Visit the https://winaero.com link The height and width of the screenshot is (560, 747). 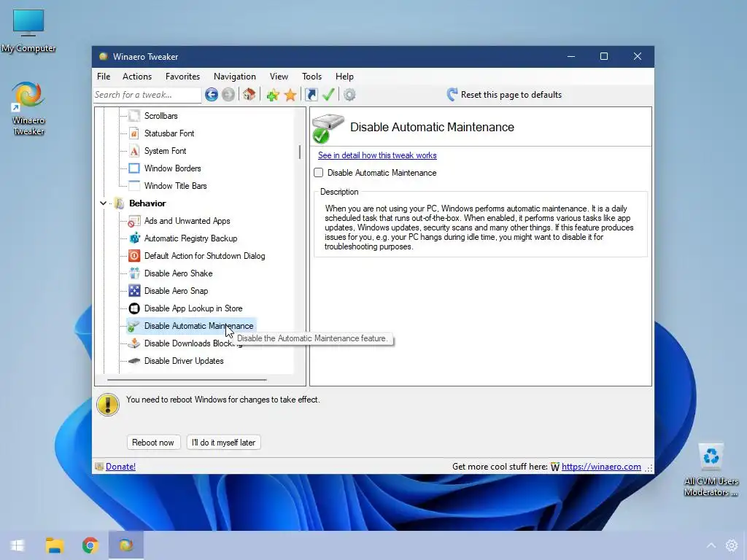tap(601, 467)
